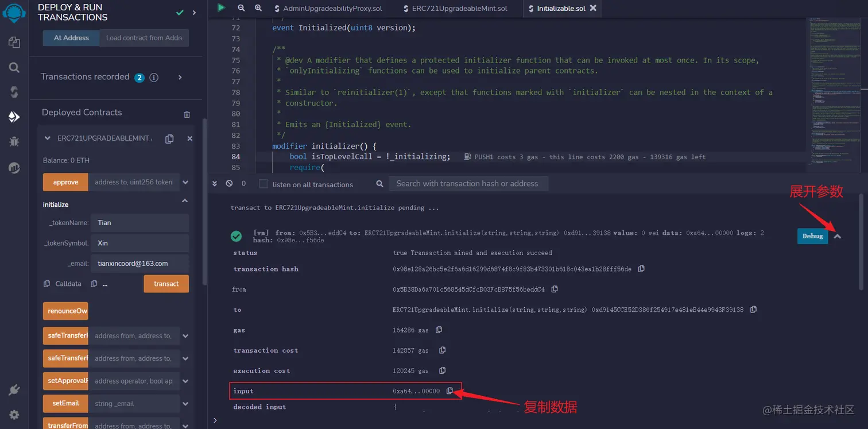The image size is (868, 429).
Task: Copy the execution cost value
Action: [442, 371]
